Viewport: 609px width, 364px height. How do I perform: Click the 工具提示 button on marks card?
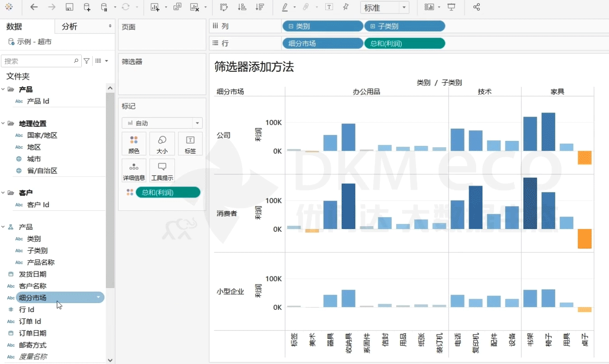point(162,171)
